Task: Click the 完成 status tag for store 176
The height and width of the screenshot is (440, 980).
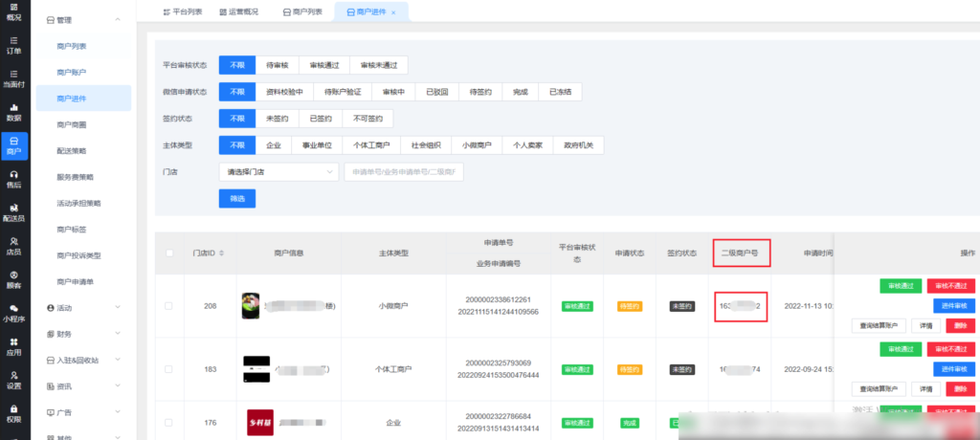Action: [630, 423]
